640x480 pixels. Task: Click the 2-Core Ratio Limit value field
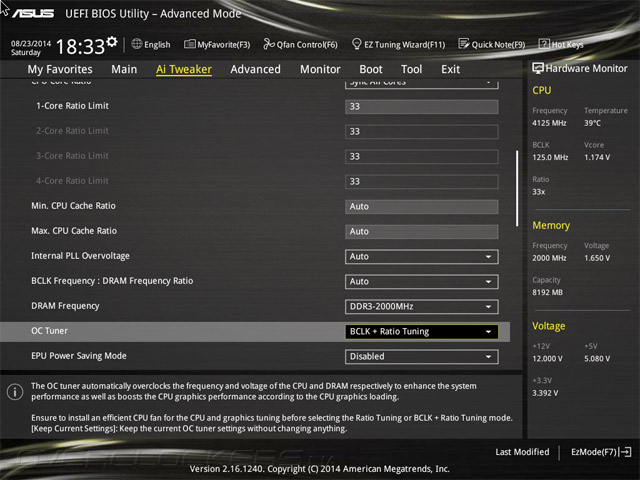(x=422, y=131)
